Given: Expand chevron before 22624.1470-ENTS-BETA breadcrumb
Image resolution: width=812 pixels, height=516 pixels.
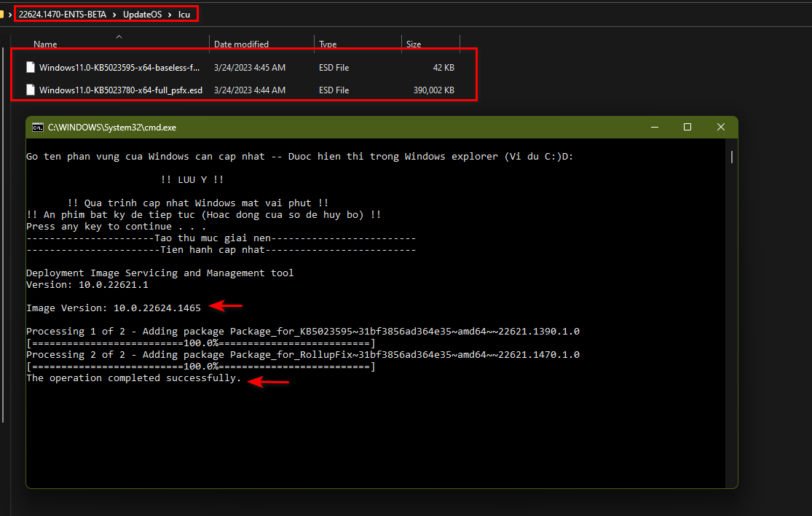Looking at the screenshot, I should [x=10, y=15].
